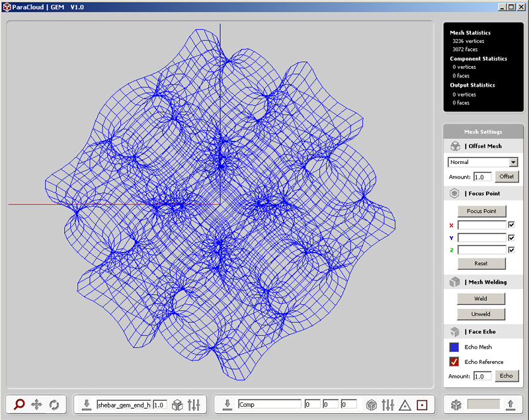Image resolution: width=529 pixels, height=420 pixels.
Task: Click the red magnifier zoom tool
Action: pyautogui.click(x=19, y=405)
